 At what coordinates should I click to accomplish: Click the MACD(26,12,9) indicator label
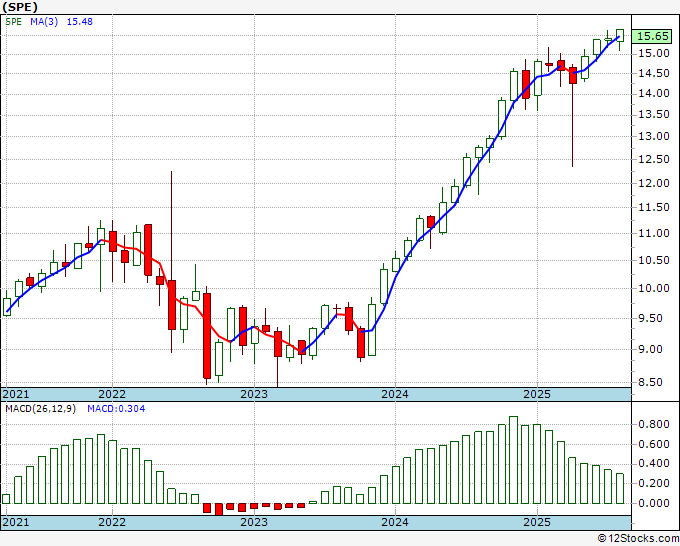coord(40,409)
